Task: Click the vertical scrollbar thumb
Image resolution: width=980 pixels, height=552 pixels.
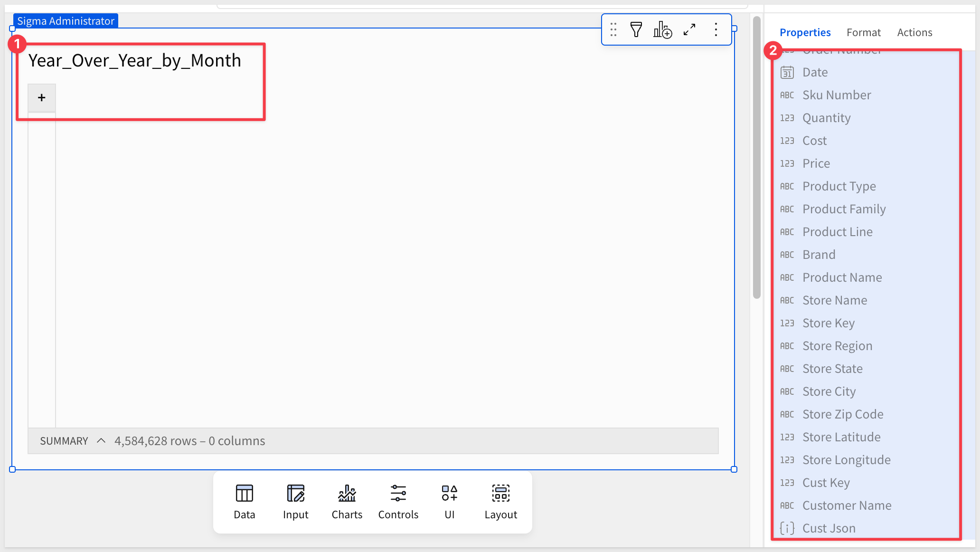Action: pyautogui.click(x=757, y=157)
